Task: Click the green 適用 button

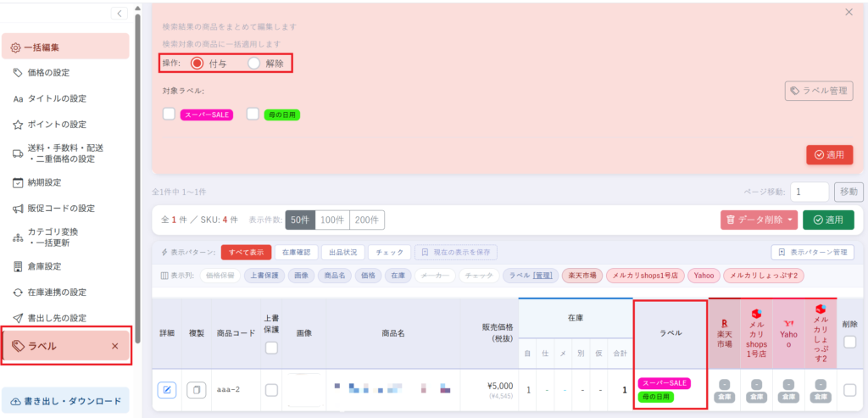Action: [829, 220]
